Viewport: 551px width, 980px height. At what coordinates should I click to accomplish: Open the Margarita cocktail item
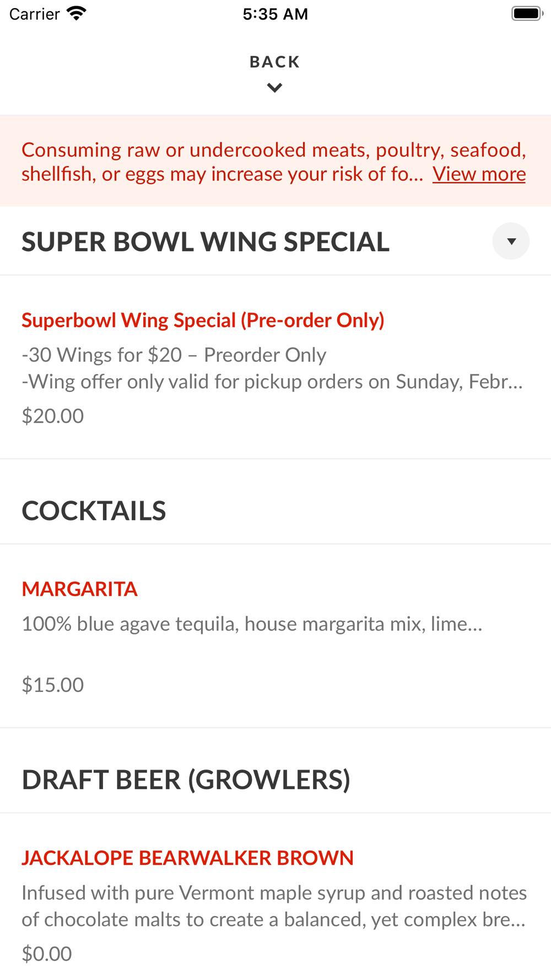point(80,589)
